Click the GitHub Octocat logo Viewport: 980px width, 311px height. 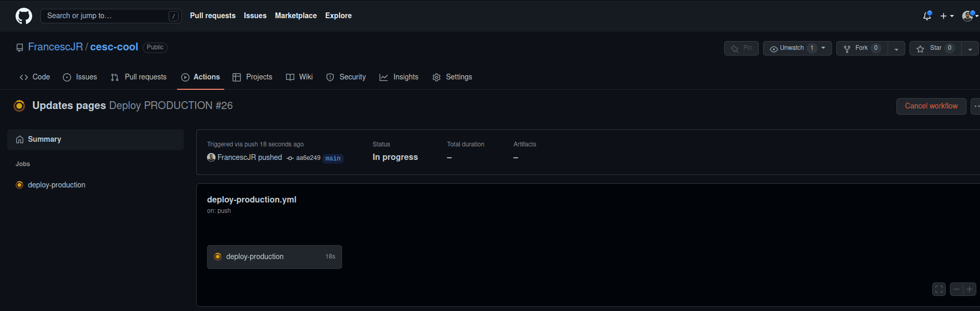[x=24, y=16]
